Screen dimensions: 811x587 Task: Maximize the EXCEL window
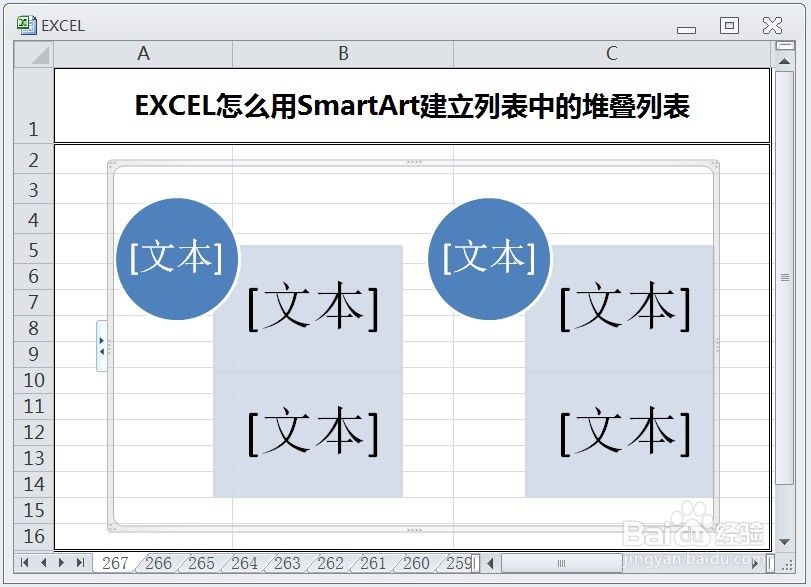click(729, 25)
